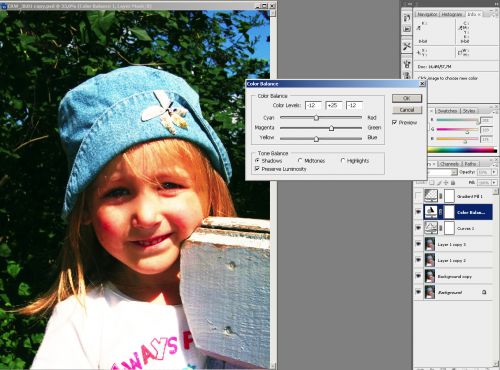Select the Midtones tone balance option

pyautogui.click(x=300, y=161)
